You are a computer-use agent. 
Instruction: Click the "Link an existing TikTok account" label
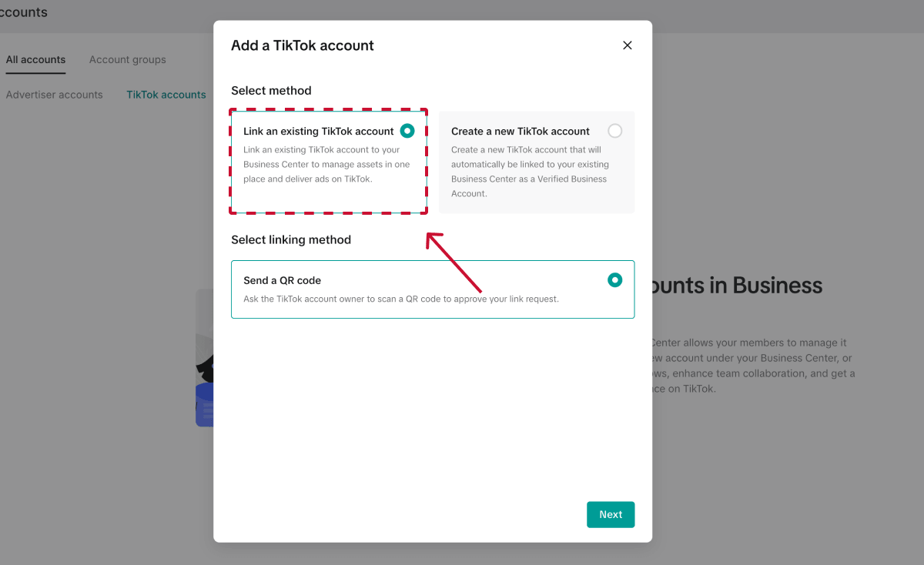(319, 132)
